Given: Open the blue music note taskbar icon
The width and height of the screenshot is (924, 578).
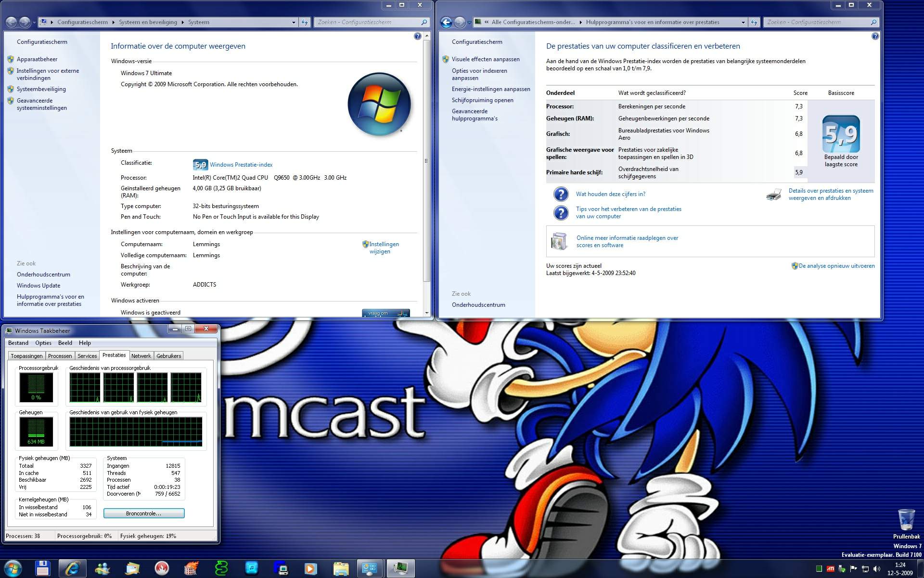Looking at the screenshot, I should point(251,568).
